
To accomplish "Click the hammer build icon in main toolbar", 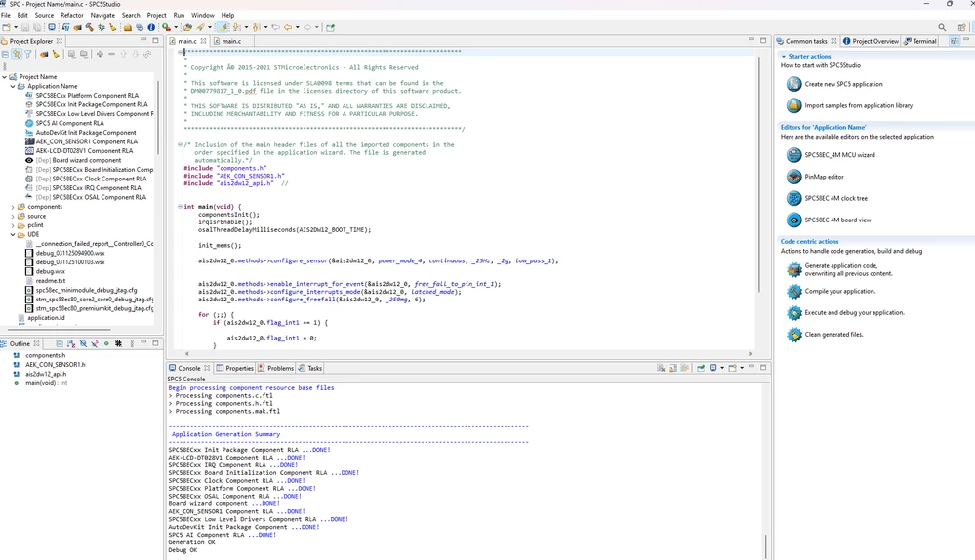I will [x=90, y=27].
